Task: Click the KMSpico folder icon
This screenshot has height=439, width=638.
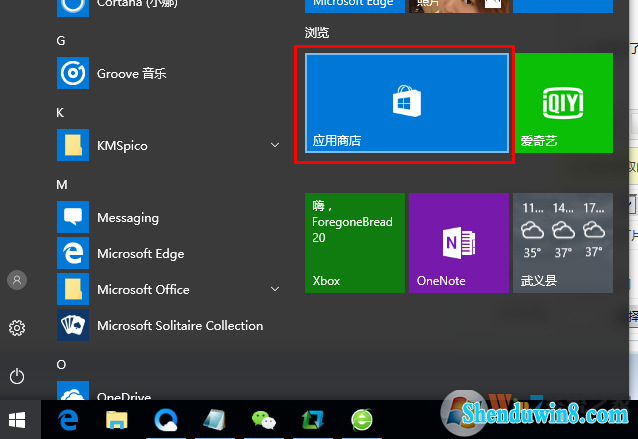Action: pos(73,145)
